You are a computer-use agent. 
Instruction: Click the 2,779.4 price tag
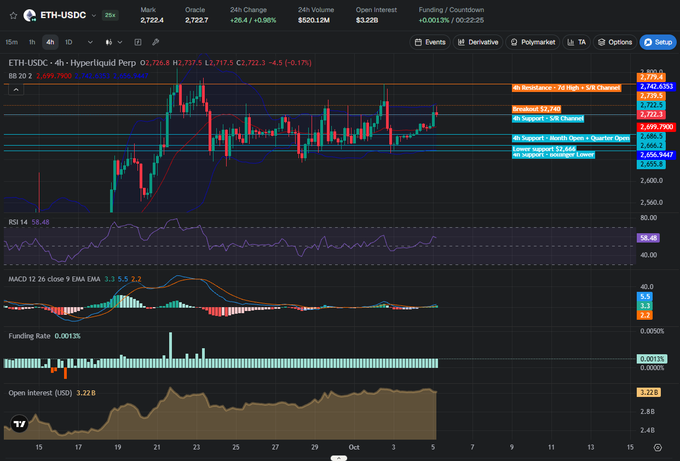(x=651, y=77)
